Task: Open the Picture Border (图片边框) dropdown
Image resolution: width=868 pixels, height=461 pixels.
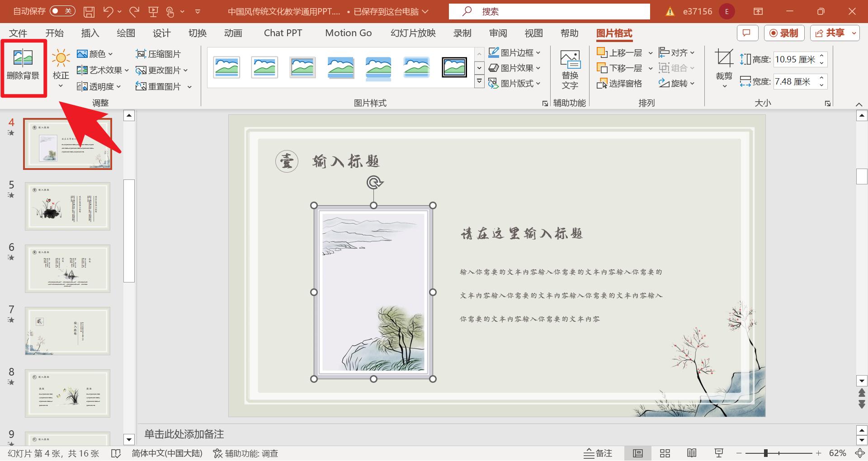Action: point(514,53)
